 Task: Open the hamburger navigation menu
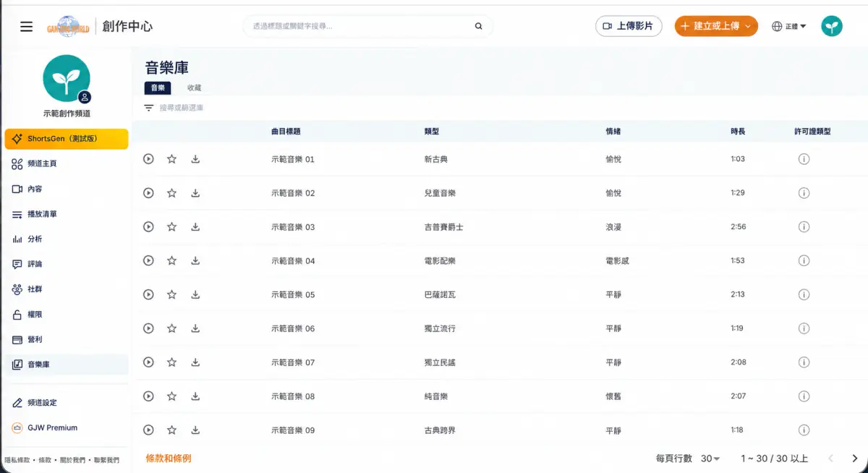(27, 27)
